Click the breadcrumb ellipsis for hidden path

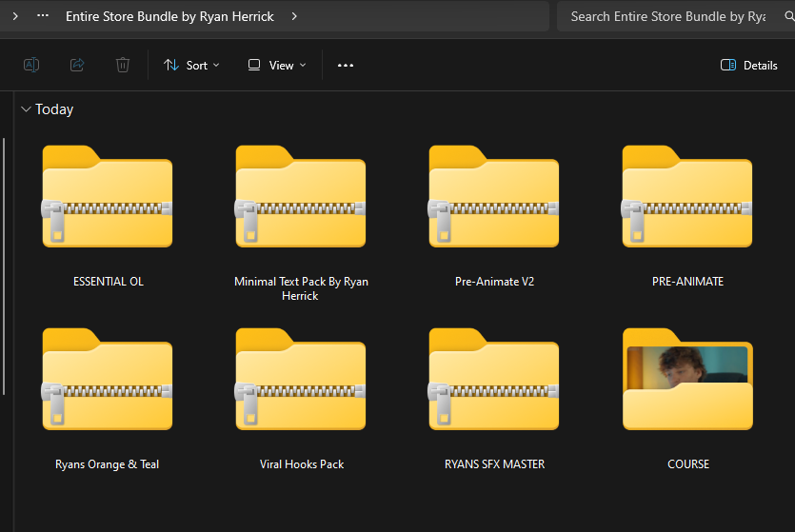point(42,16)
